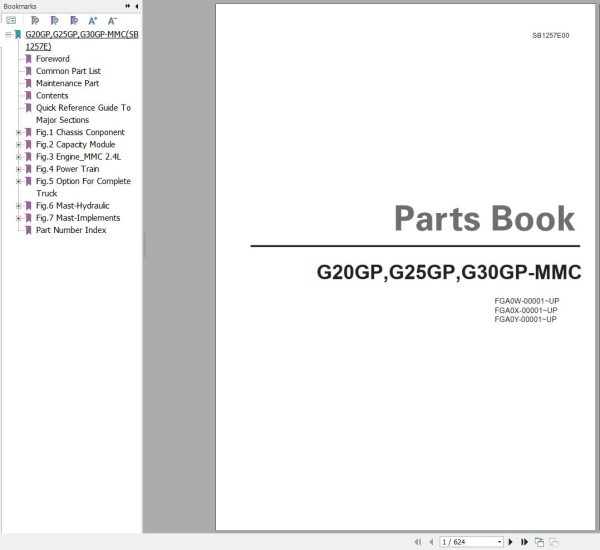Increase bookmark text size with A+ icon

click(93, 20)
